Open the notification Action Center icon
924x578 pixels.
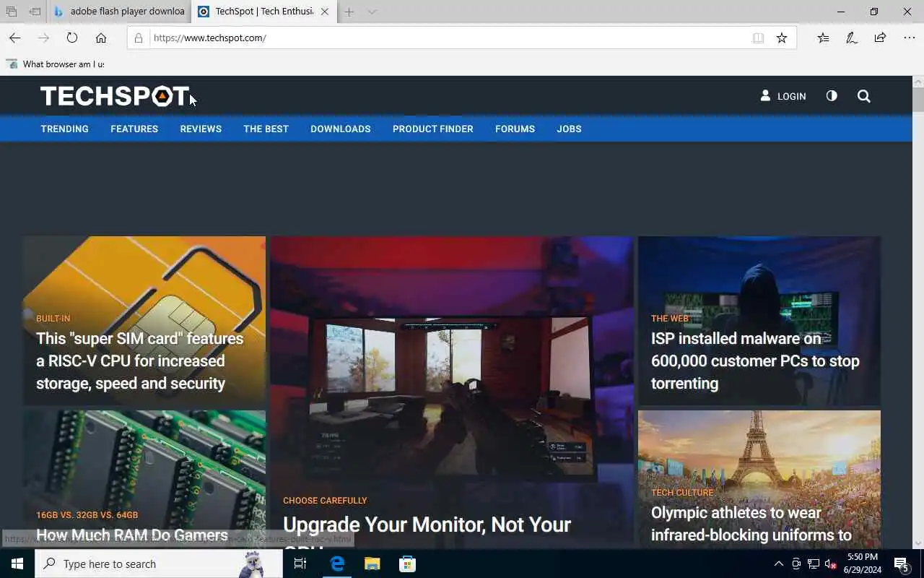[902, 564]
